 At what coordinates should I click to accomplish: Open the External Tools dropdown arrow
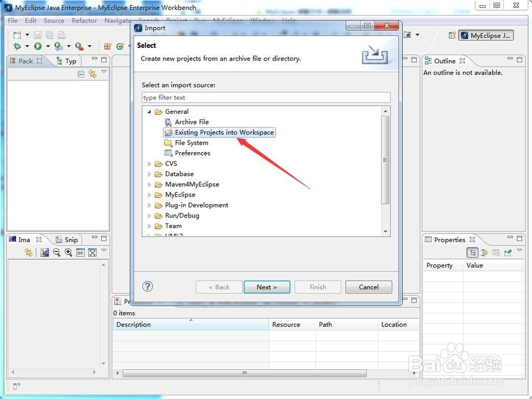coord(89,46)
